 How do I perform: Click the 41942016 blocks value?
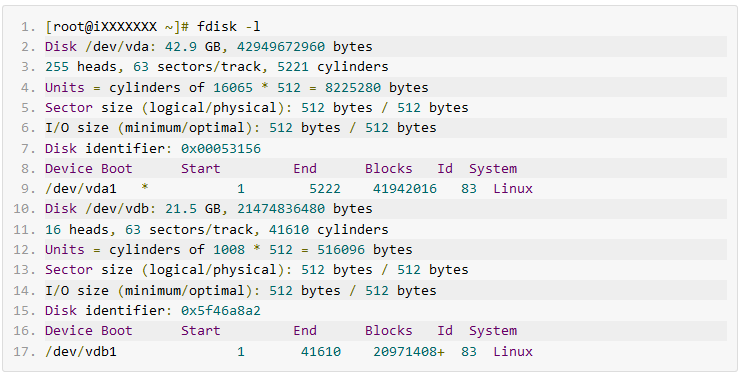[405, 189]
